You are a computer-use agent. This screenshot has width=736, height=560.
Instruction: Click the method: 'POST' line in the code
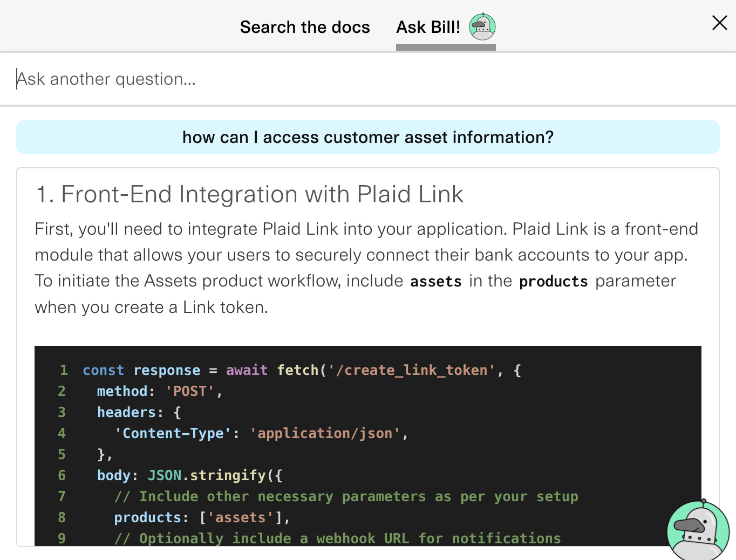(158, 391)
